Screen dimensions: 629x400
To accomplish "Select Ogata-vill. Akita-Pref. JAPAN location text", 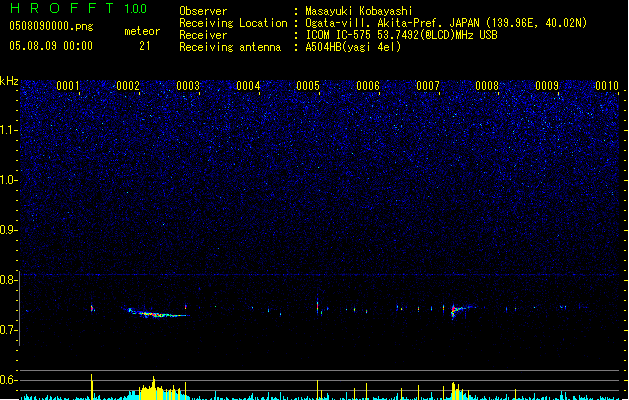I will (x=446, y=23).
